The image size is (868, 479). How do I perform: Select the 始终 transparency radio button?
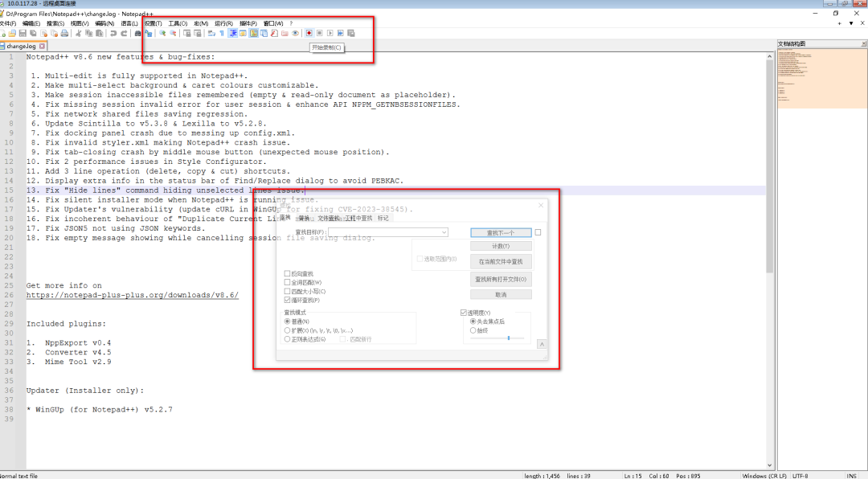click(473, 330)
